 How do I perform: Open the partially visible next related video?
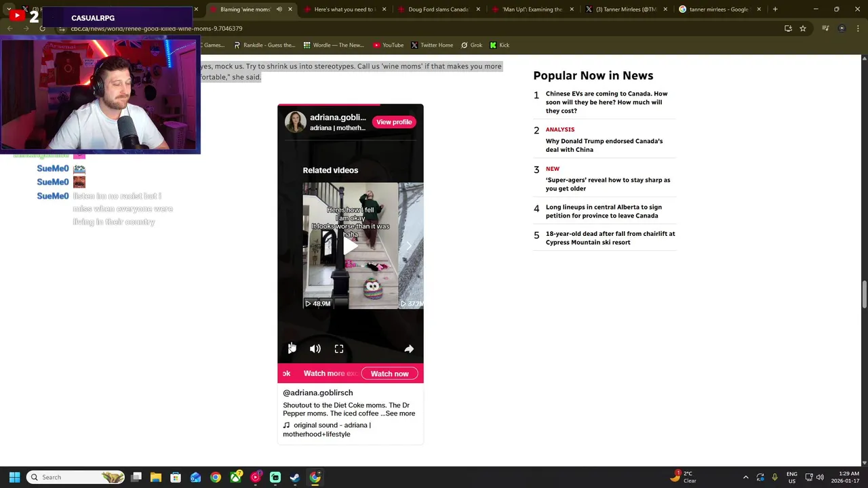click(412, 246)
